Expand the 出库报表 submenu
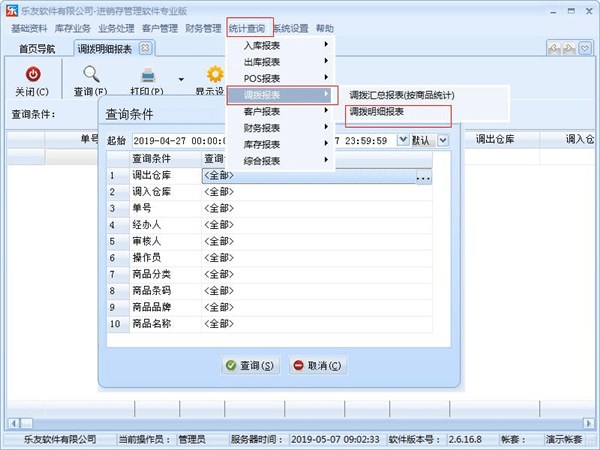The image size is (600, 450). click(x=281, y=62)
